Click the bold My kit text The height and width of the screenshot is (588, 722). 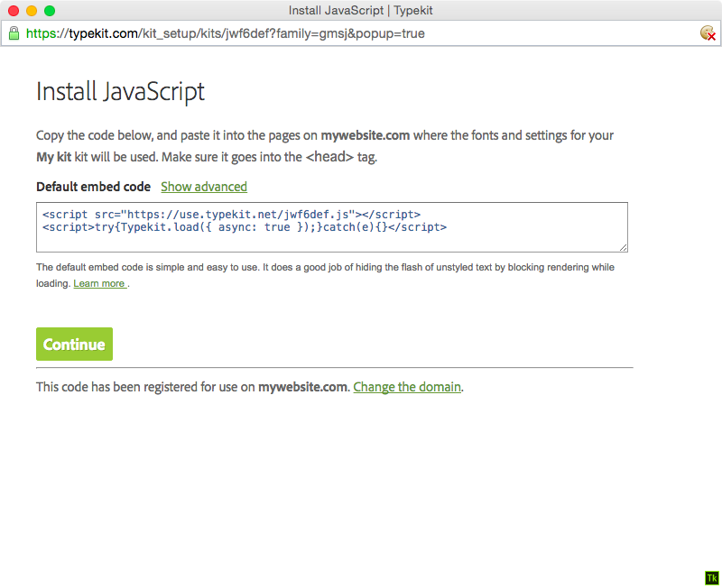54,157
